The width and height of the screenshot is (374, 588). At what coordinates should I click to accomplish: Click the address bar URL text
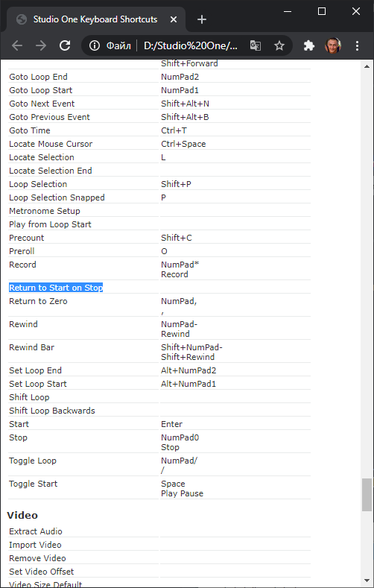pyautogui.click(x=191, y=45)
